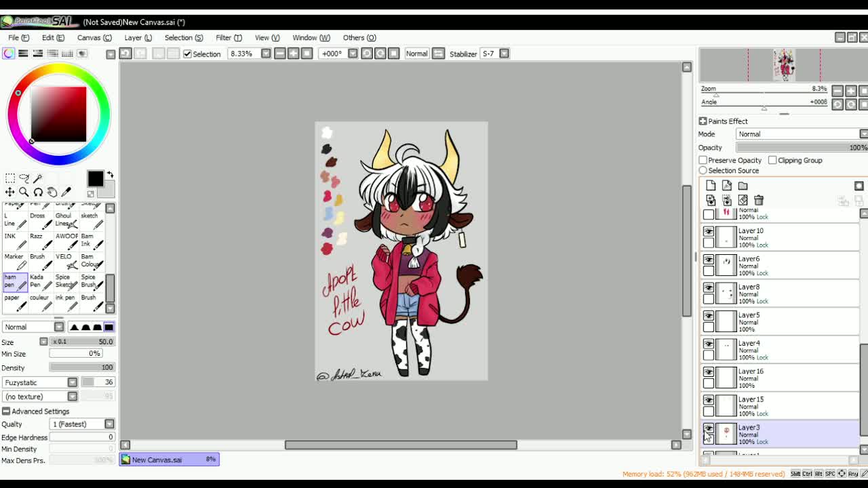
Task: Choose the Marker brush
Action: [15, 261]
